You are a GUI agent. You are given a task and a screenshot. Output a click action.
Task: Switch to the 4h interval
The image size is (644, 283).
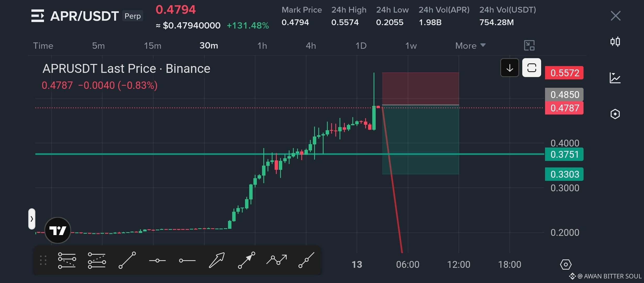(311, 46)
